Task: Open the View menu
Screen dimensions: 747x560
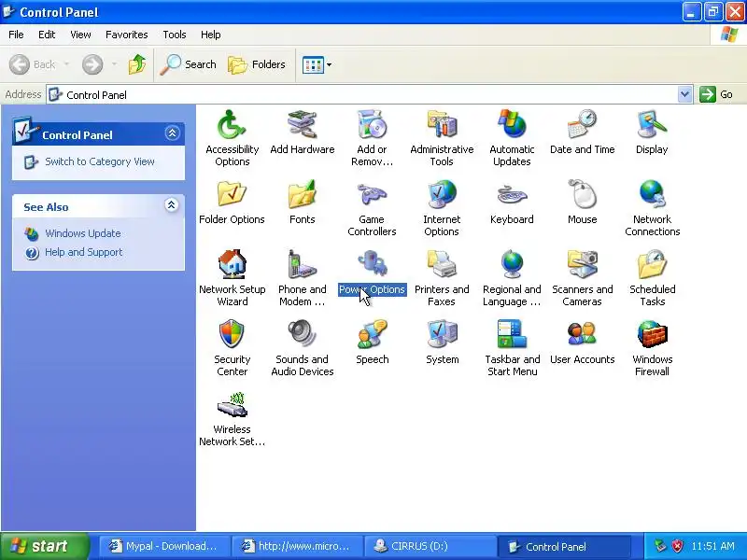Action: (80, 35)
